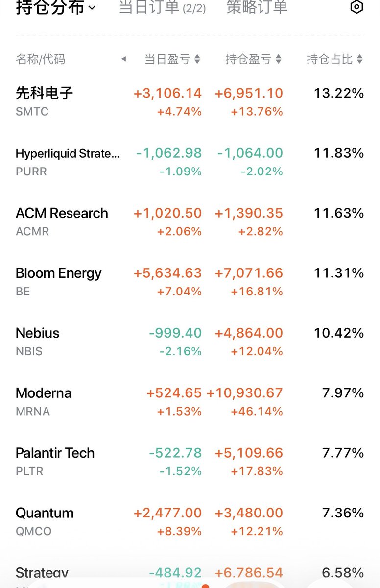Open the Hyperliquid Strategy PURR row
The image size is (380, 588).
coord(190,162)
